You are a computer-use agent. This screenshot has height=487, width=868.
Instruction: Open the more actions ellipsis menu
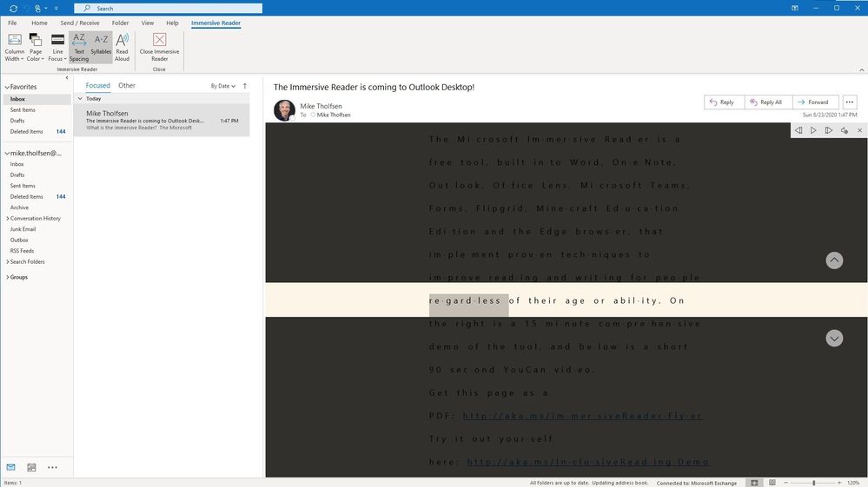pos(850,102)
